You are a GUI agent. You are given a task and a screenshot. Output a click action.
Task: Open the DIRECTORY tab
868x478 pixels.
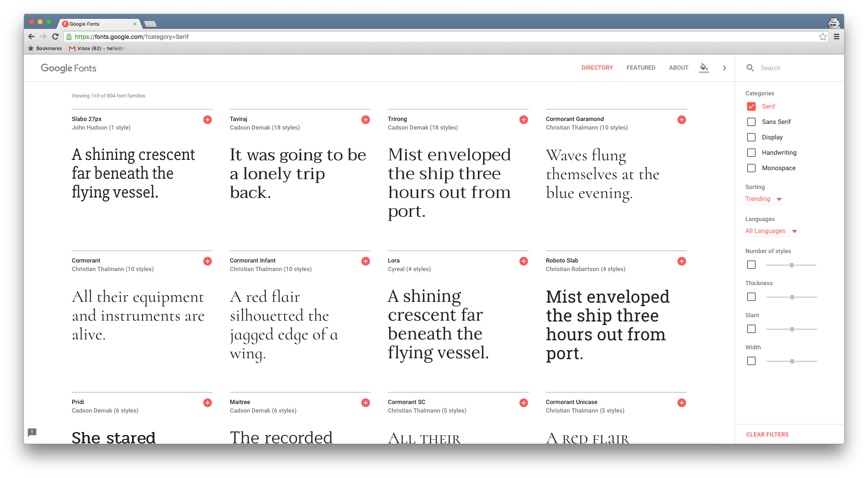tap(597, 68)
